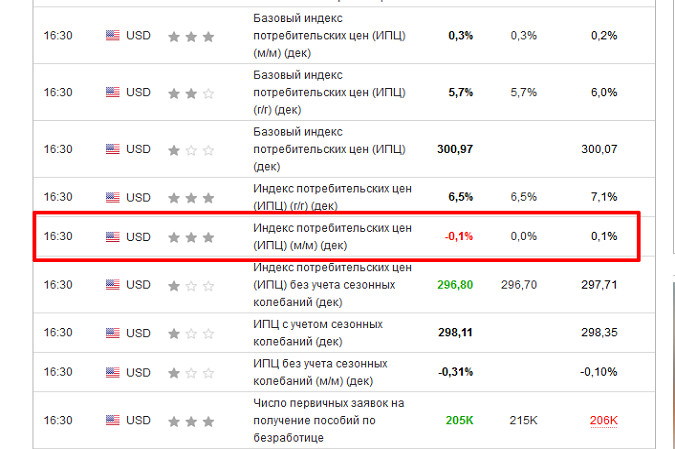Viewport: 675px width, 449px height.
Task: Click US flag in jobless claims row
Action: coord(112,421)
